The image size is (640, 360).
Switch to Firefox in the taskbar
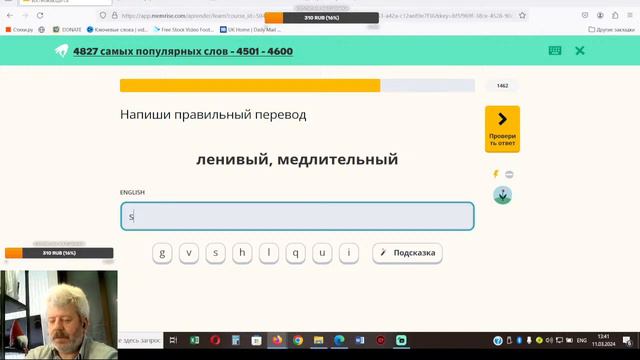[277, 340]
